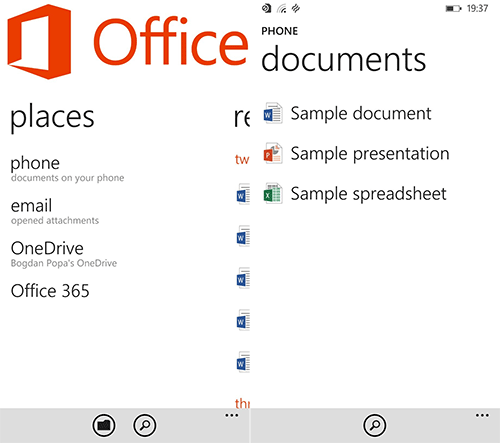Tap the search icon in documents app bar
The width and height of the screenshot is (500, 443).
[x=375, y=425]
